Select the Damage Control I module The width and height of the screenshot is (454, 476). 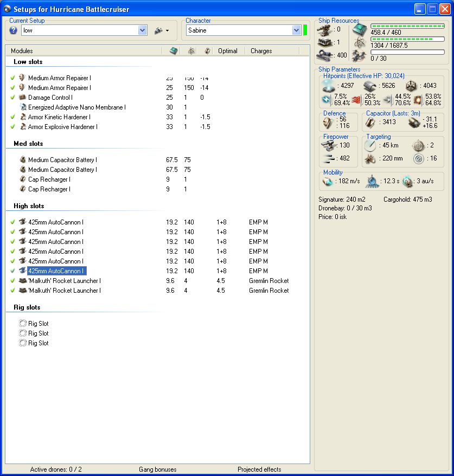pyautogui.click(x=50, y=98)
